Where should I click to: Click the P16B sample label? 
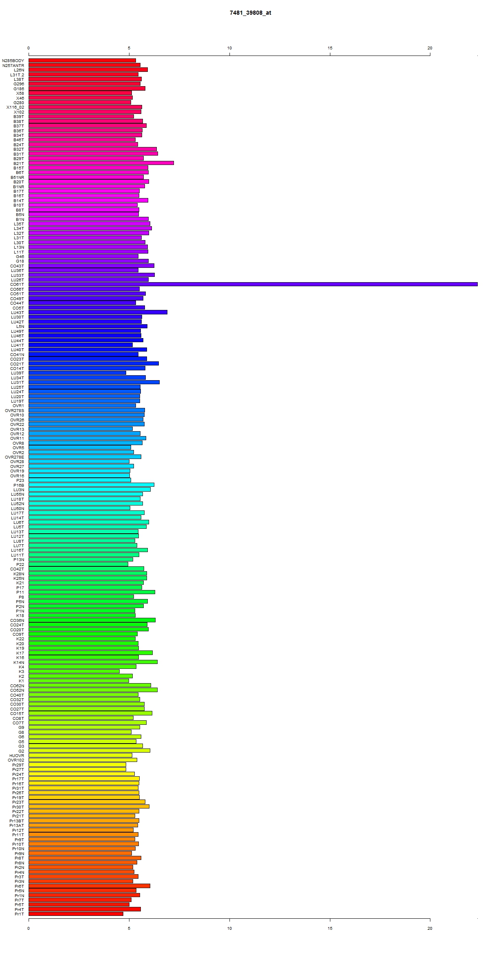(x=19, y=485)
